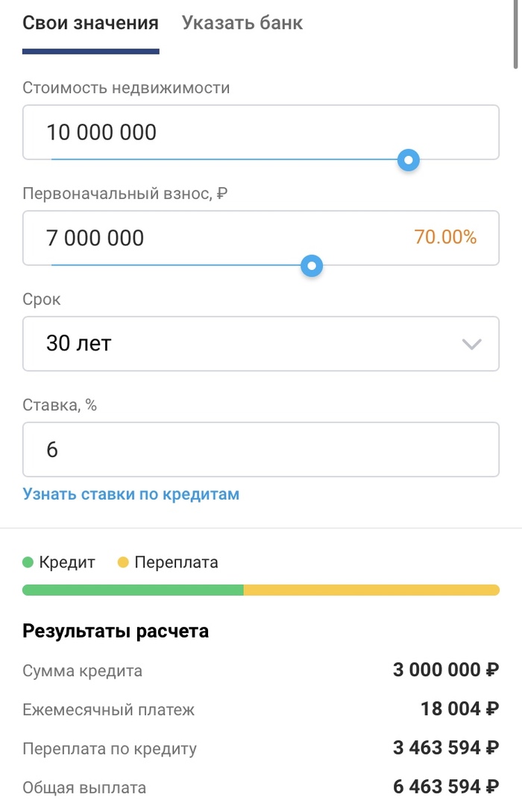Click the chevron arrow in Срок field
The image size is (522, 812).
click(x=471, y=344)
